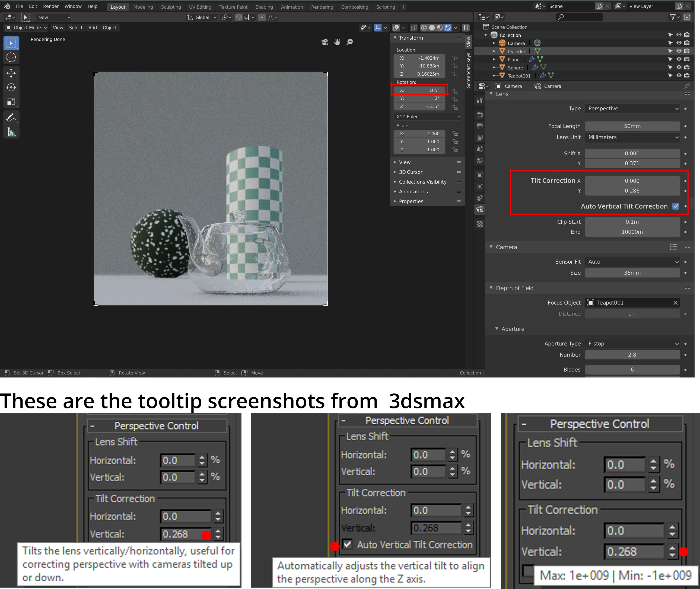Screen dimensions: 700x589
Task: Choose the Measure tool
Action: [11, 132]
